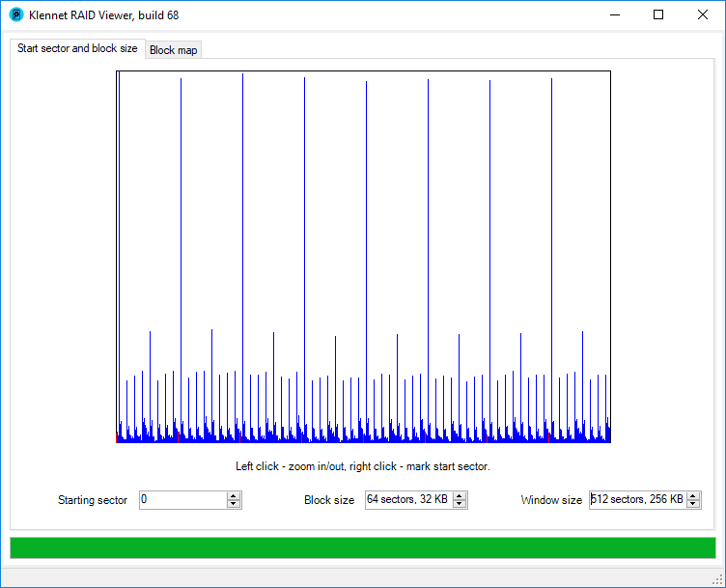Viewport: 726px width, 588px height.
Task: Decrease Window size with down arrow
Action: coord(693,504)
